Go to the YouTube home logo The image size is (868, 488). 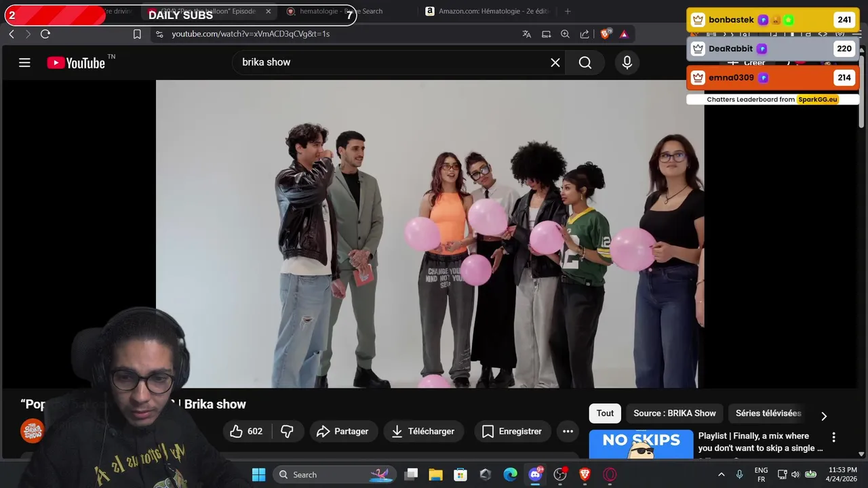[76, 63]
